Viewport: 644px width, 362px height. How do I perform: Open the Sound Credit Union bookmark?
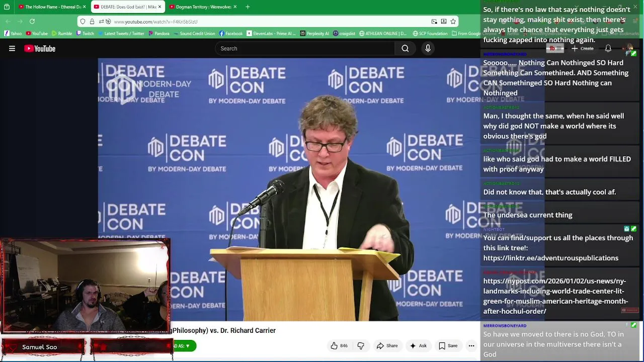pos(194,34)
